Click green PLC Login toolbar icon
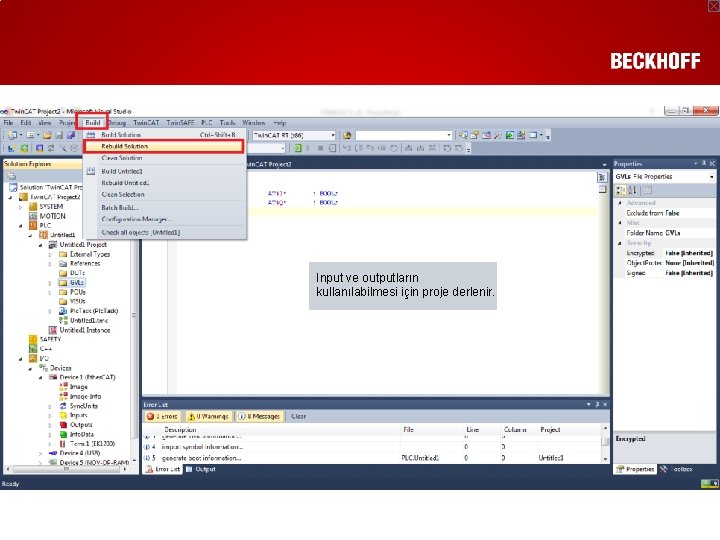Viewport: 720px width, 540px height. [298, 148]
